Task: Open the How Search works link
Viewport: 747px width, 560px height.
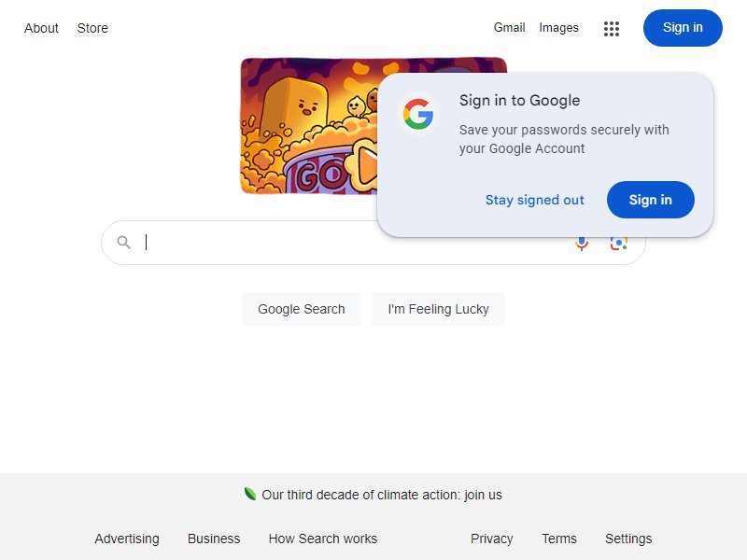Action: 323,539
